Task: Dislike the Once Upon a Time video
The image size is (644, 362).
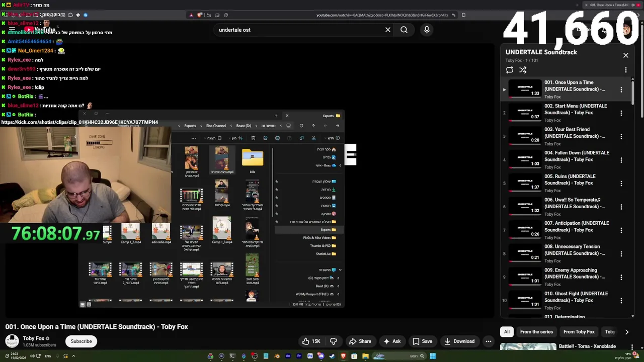Action: click(333, 341)
